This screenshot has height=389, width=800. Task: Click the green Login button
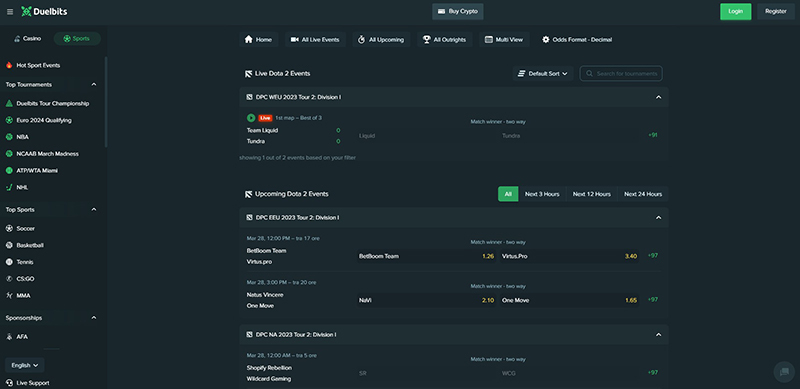click(735, 11)
